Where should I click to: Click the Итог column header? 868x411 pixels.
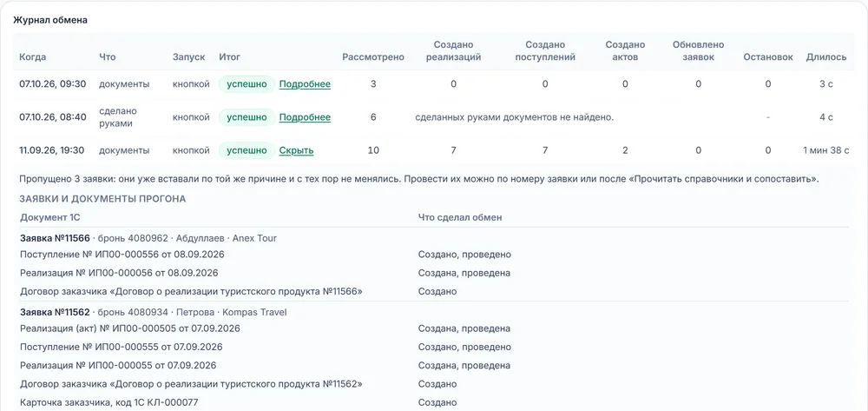tap(230, 57)
